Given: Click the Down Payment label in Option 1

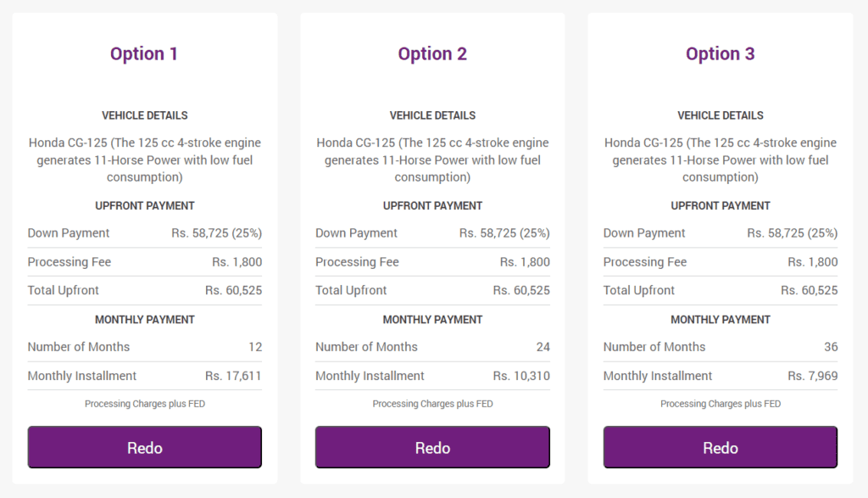Looking at the screenshot, I should pos(69,232).
